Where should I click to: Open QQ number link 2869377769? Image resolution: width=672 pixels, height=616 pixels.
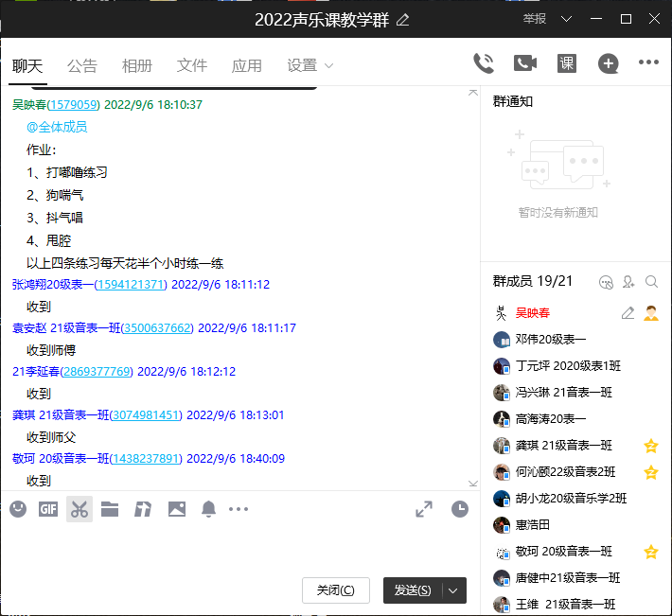[97, 372]
